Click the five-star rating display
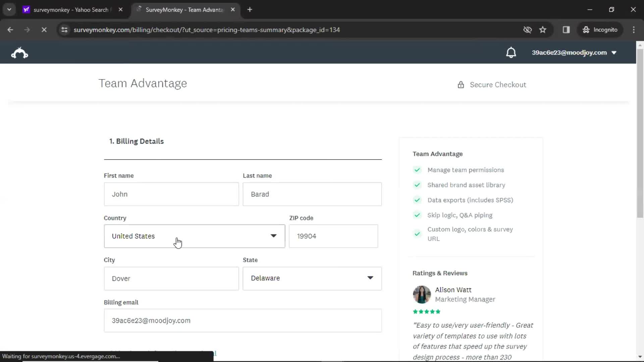The height and width of the screenshot is (362, 644). (x=426, y=311)
